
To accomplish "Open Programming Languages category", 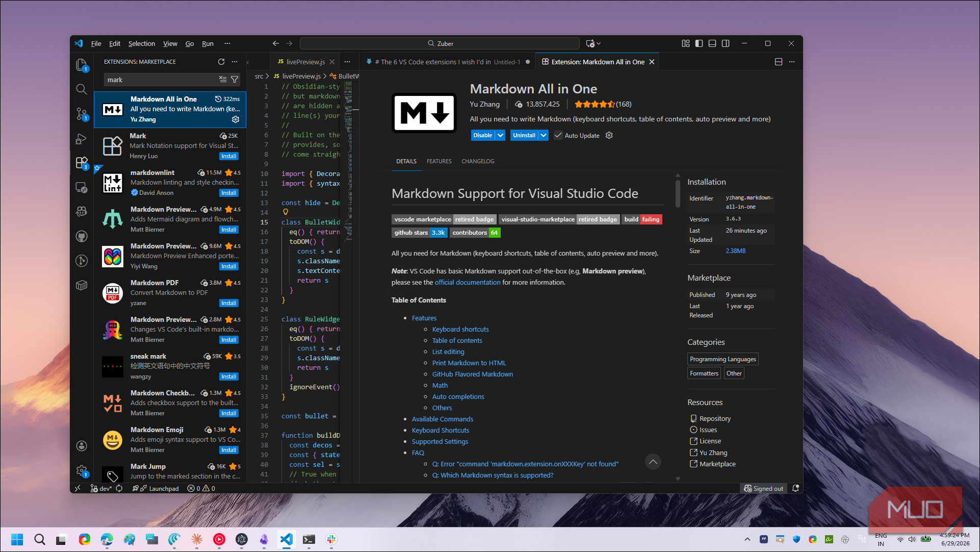I will [x=723, y=359].
